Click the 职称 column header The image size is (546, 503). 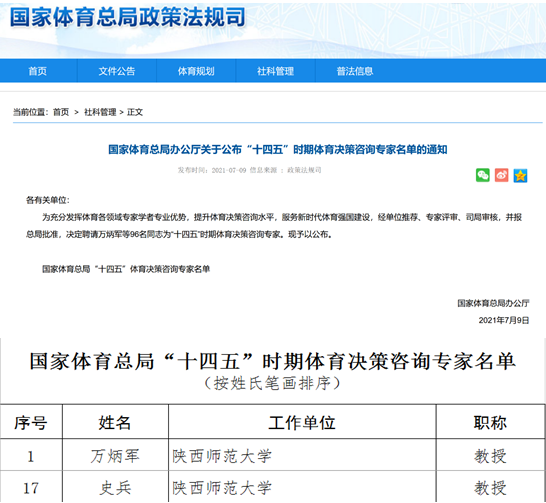(490, 423)
